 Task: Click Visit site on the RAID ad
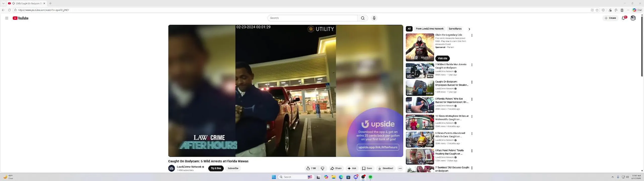coord(442,58)
